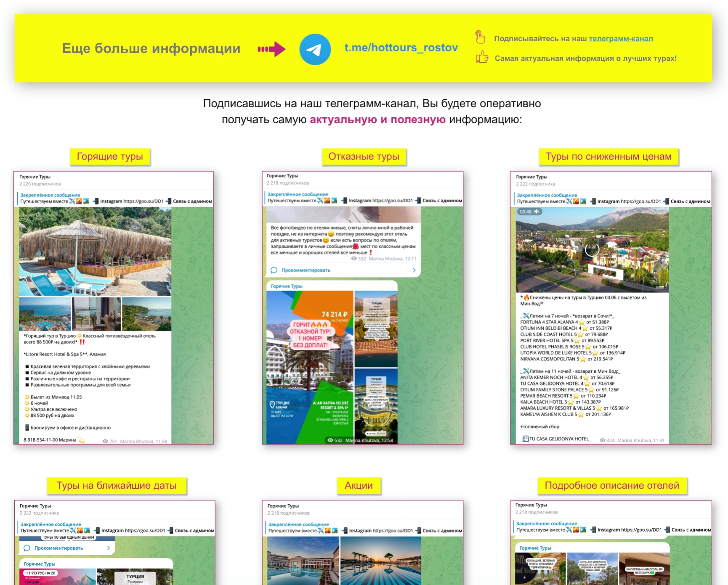
Task: Click the comment bubble icon in ближайшие даты card
Action: 27,548
